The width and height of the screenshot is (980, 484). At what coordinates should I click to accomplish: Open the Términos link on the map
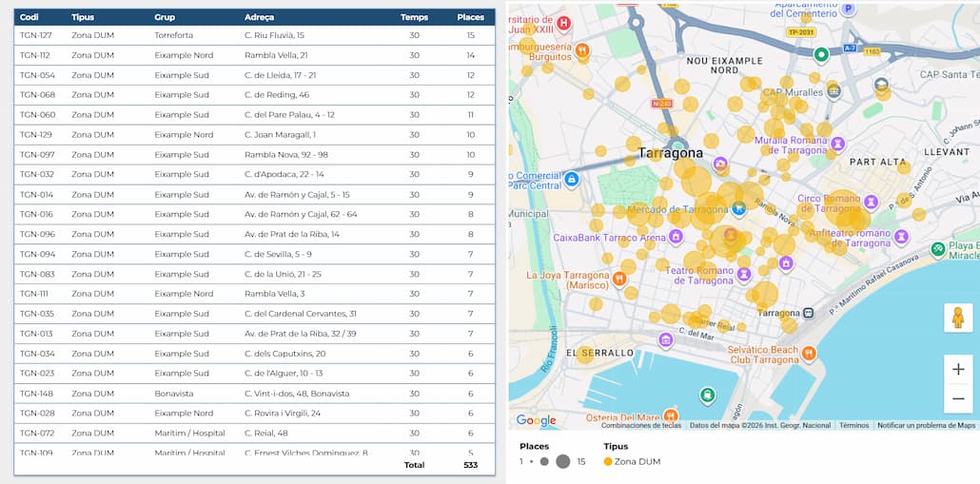(x=853, y=426)
